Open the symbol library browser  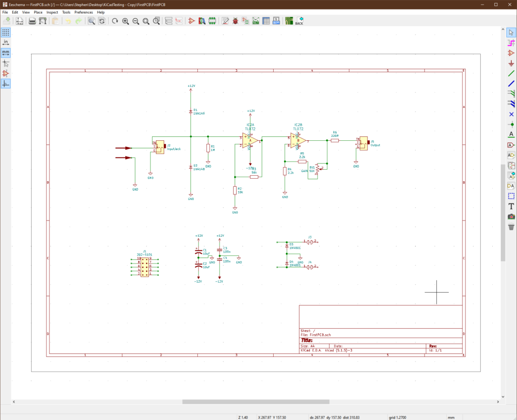202,21
